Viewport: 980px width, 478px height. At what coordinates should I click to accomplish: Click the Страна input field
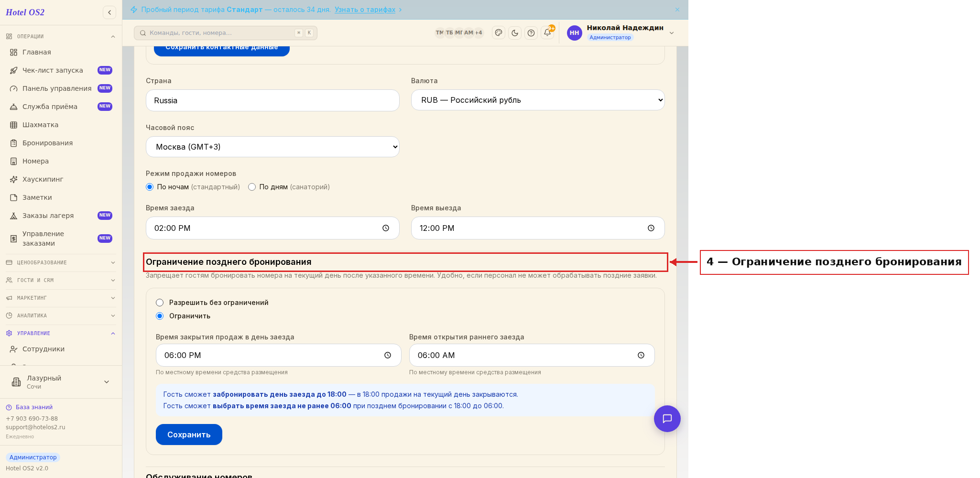(x=272, y=100)
